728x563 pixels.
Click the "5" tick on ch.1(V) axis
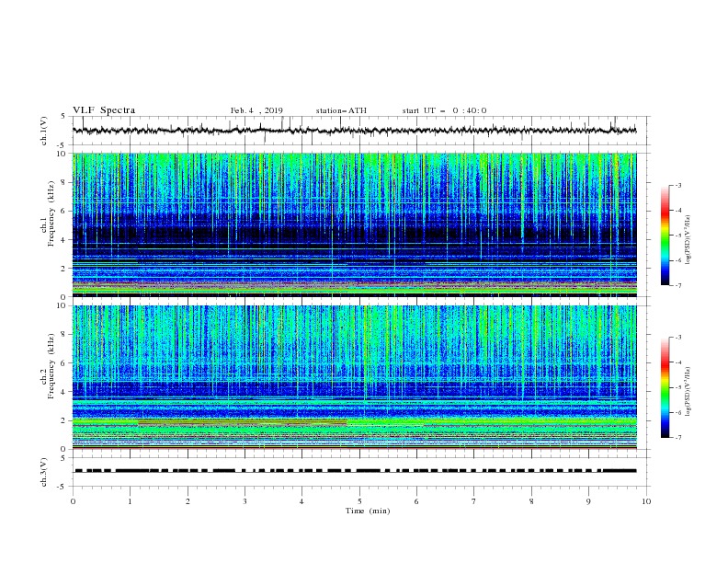[63, 117]
